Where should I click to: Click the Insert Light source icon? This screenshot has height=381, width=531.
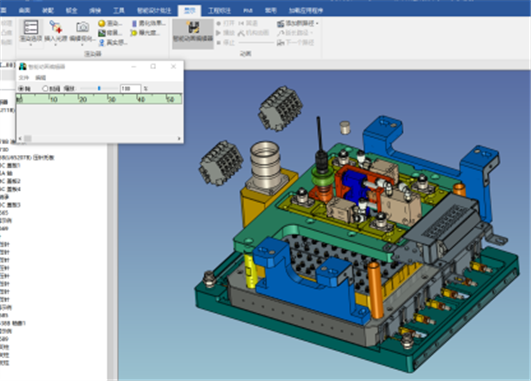(x=55, y=27)
